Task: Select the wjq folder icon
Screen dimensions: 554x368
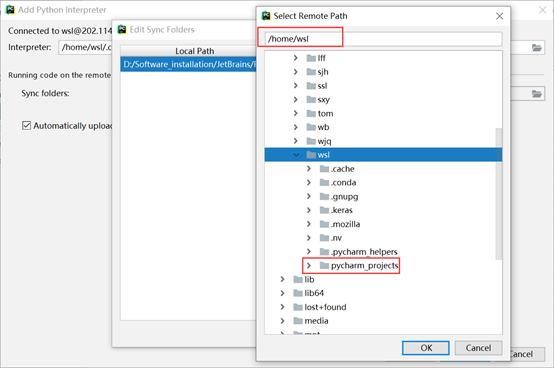Action: tap(311, 141)
